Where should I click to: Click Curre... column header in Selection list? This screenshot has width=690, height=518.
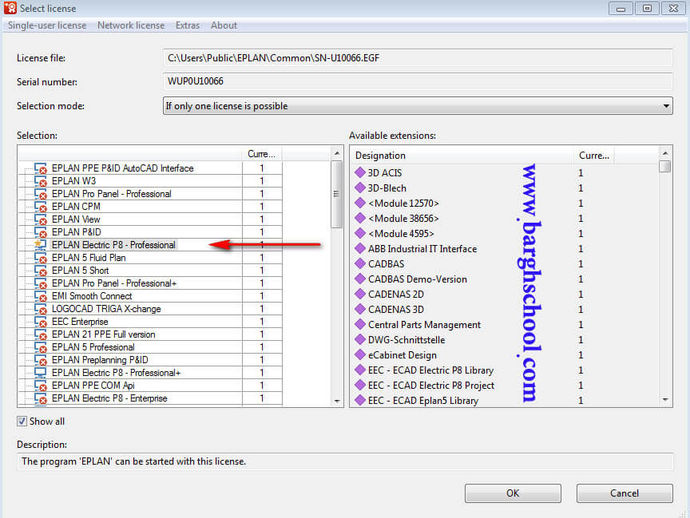[x=261, y=154]
